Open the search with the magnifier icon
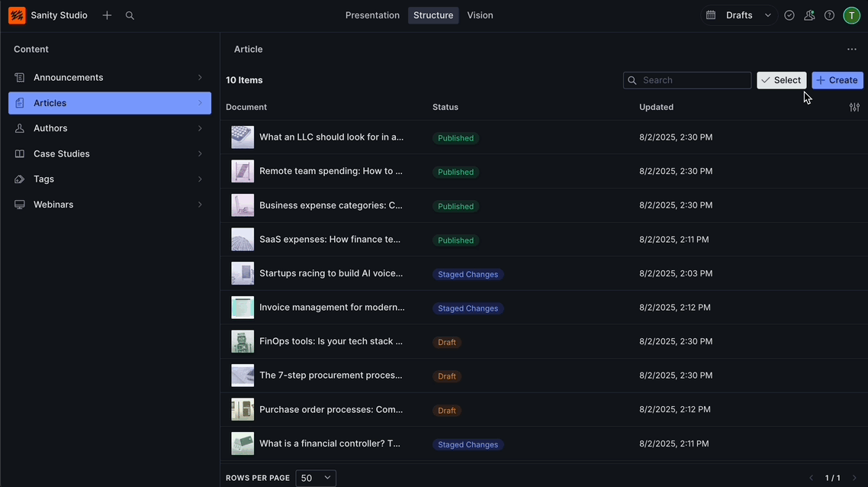This screenshot has width=868, height=487. coord(130,15)
